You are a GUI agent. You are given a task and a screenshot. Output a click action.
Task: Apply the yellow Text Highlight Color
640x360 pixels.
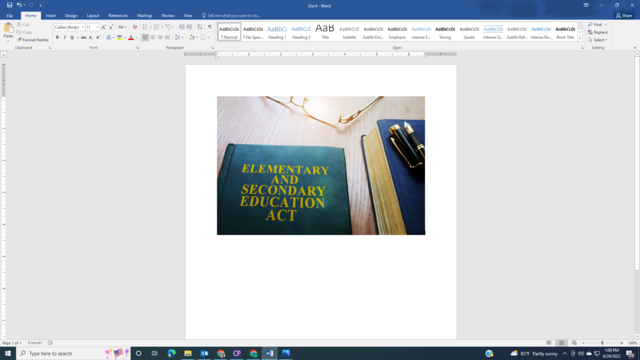tap(120, 38)
